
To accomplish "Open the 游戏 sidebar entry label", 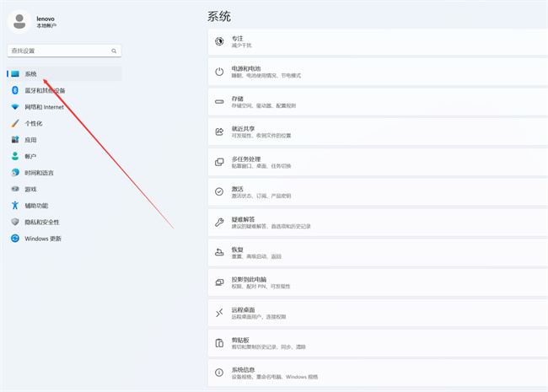I will [x=30, y=189].
